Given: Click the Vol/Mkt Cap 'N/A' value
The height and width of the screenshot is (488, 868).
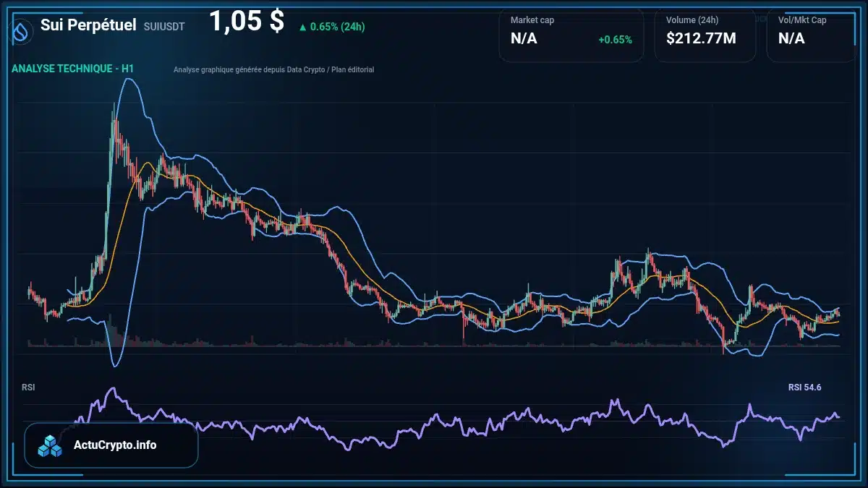Looking at the screenshot, I should 791,39.
